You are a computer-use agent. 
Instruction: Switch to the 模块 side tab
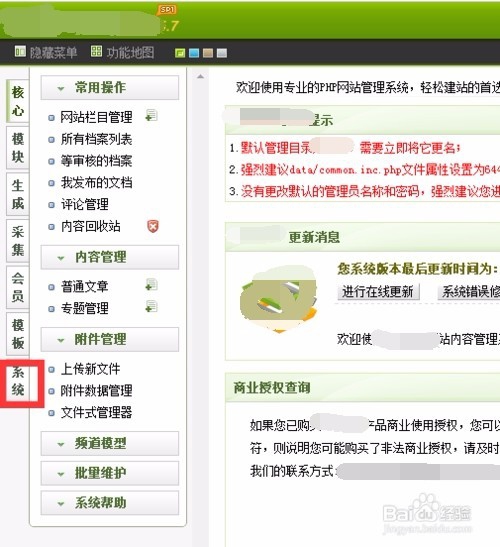(x=18, y=148)
